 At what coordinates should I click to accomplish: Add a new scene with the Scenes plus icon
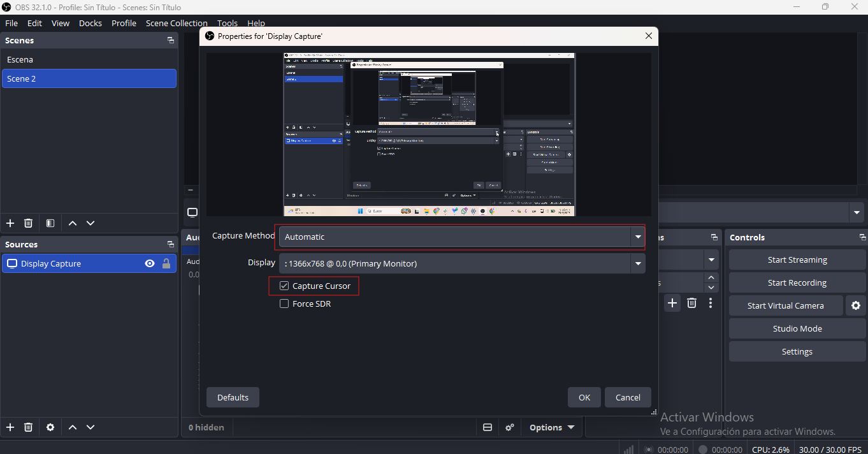(10, 223)
